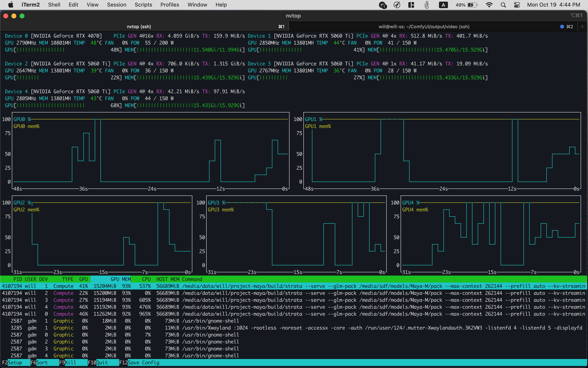Click the rocket circle icon in menu bar
Viewport: 588px width, 368px height.
tap(397, 5)
